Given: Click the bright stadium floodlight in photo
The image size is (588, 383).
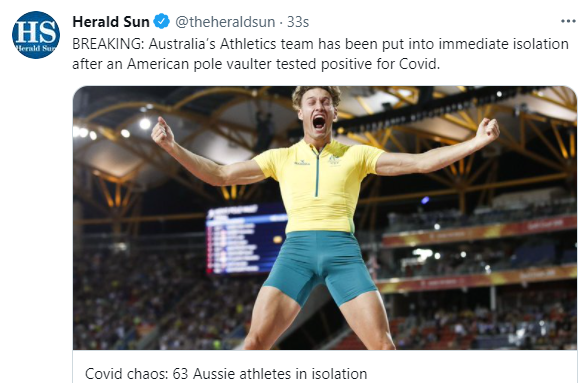Looking at the screenshot, I should [x=145, y=123].
